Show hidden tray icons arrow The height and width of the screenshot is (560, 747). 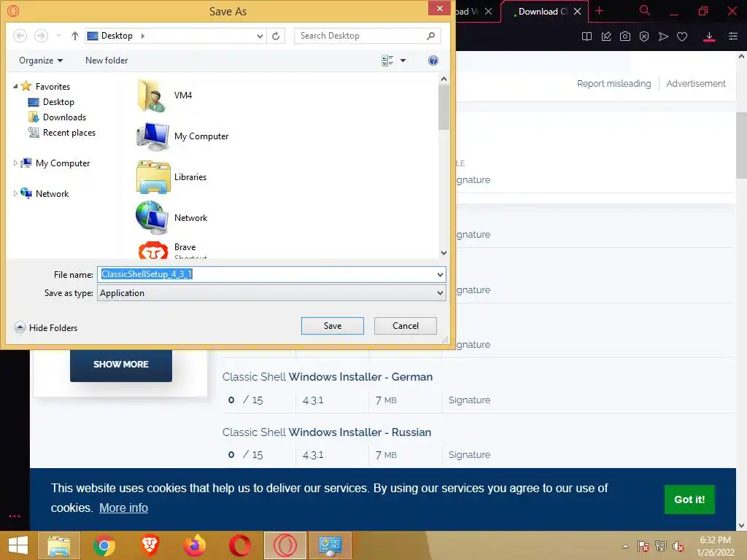click(625, 546)
